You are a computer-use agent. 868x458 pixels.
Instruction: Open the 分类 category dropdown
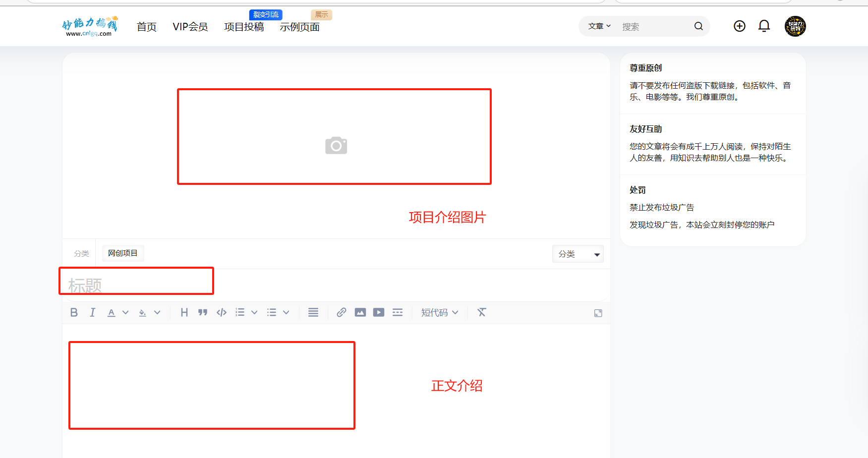click(x=578, y=254)
